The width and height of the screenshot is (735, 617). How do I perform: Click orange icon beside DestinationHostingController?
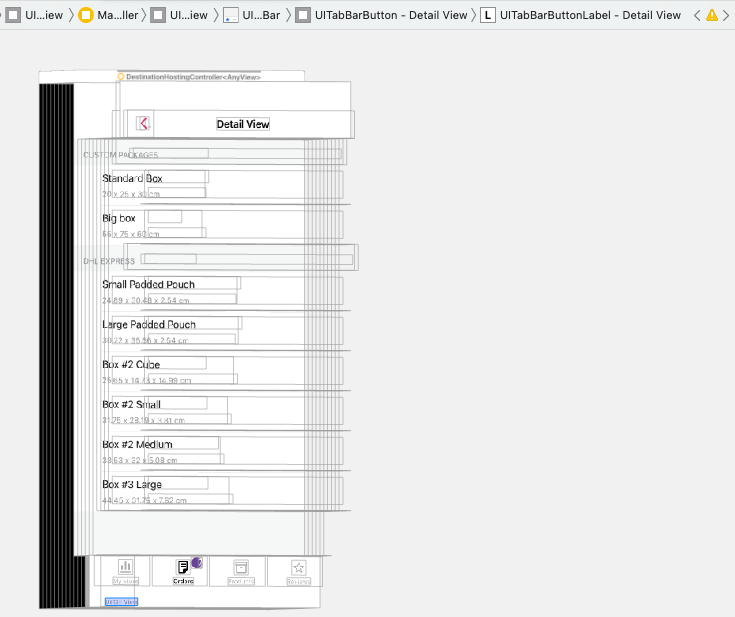[x=120, y=76]
